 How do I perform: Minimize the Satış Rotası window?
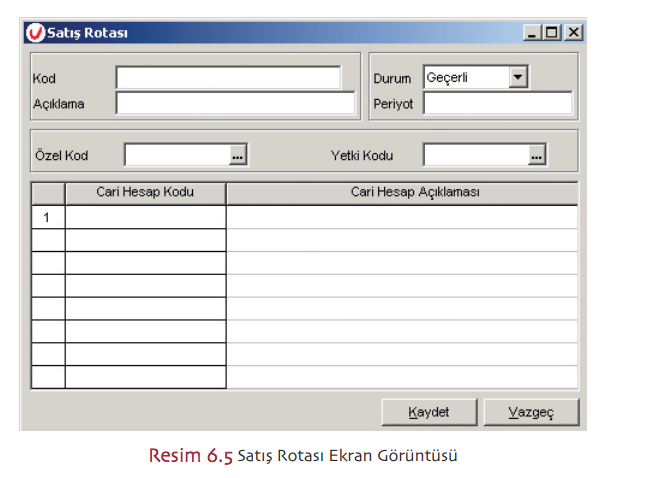tap(533, 33)
